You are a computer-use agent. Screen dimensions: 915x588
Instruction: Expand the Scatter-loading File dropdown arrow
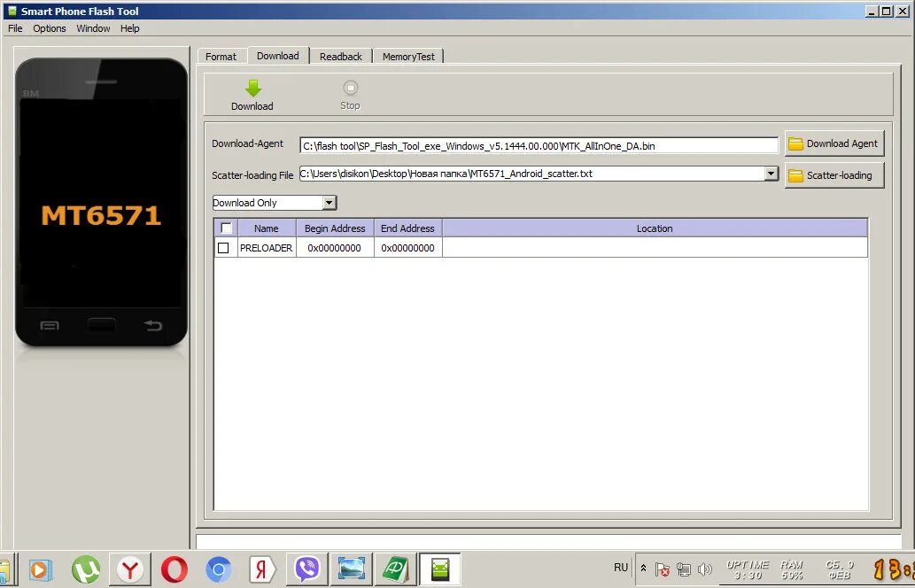(x=772, y=174)
